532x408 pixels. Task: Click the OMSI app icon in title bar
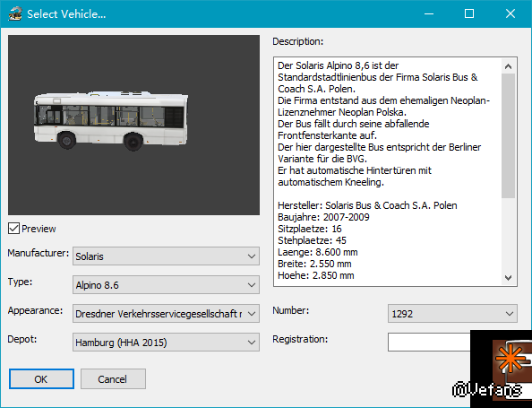click(15, 14)
